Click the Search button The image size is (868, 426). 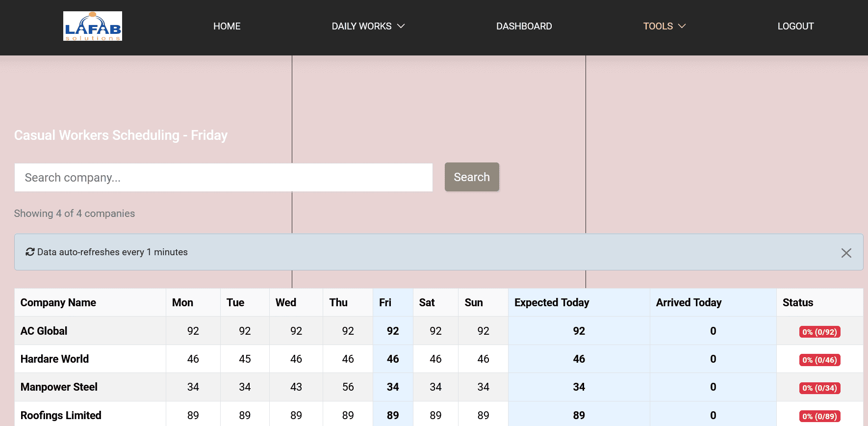(472, 177)
